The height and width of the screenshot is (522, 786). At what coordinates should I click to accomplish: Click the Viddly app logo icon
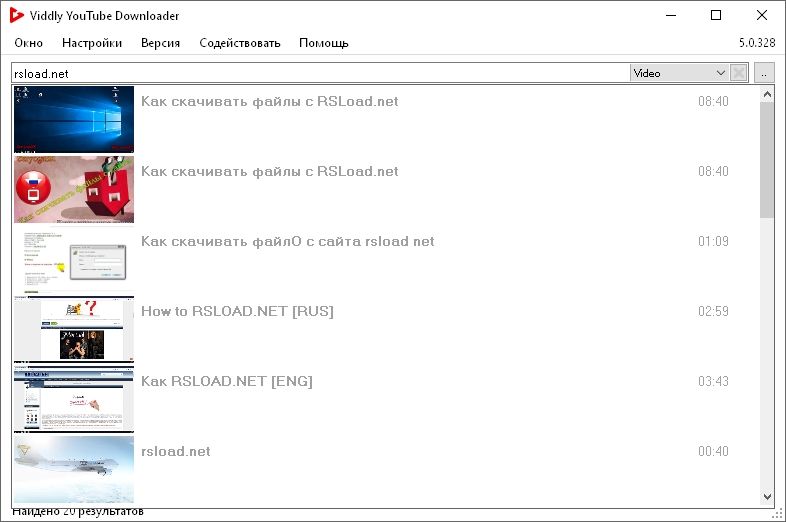point(17,15)
